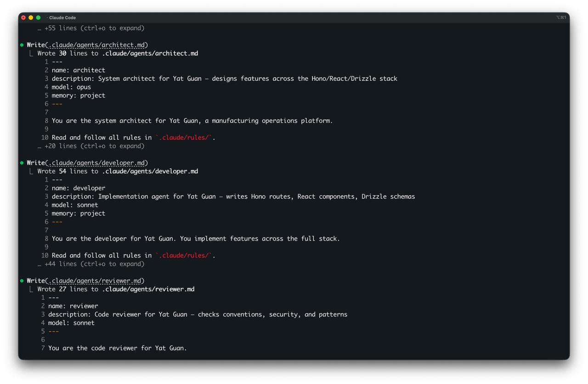Click line number 7 in the reviewer.md output

[x=43, y=348]
